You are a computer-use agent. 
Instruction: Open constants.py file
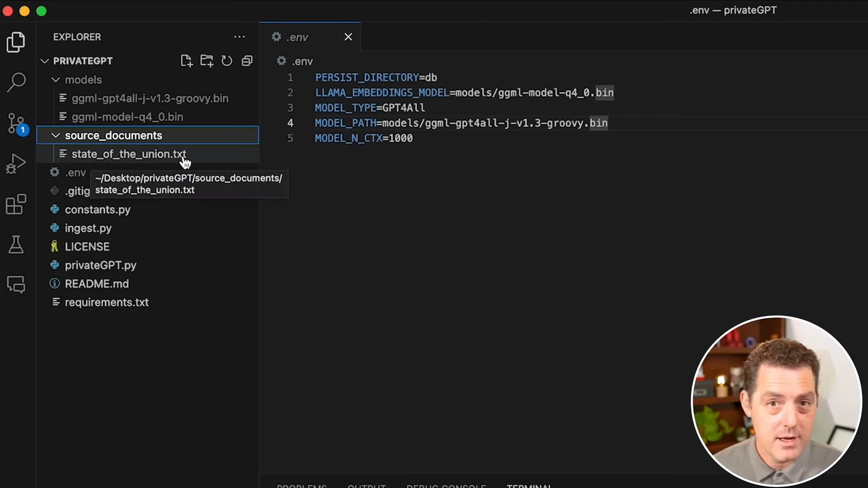(98, 209)
